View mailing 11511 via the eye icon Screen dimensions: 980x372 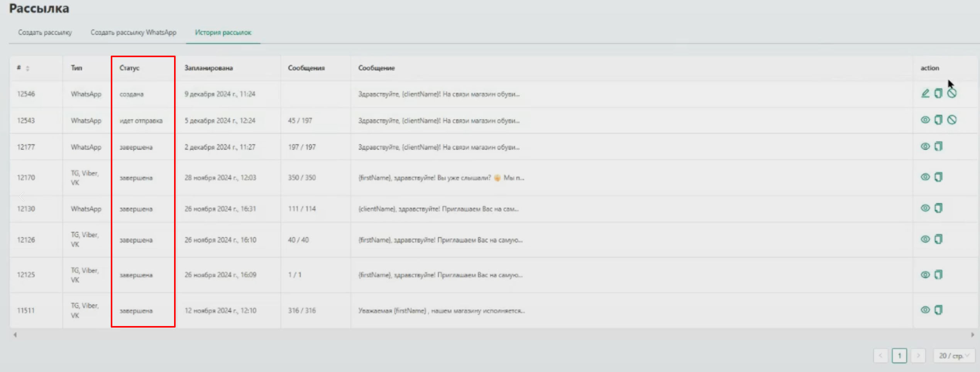(925, 310)
